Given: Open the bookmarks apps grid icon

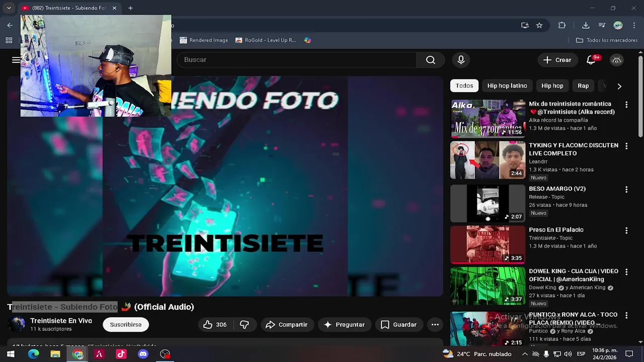Looking at the screenshot, I should 9,40.
